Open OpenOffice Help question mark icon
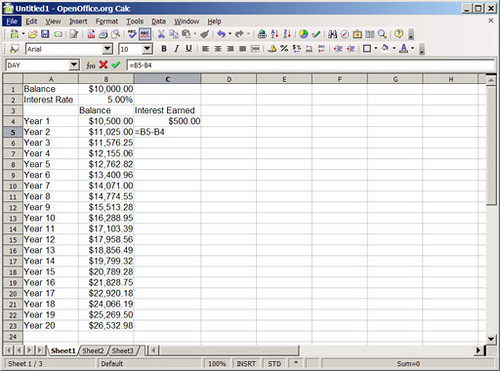The width and height of the screenshot is (500, 371). [x=399, y=34]
